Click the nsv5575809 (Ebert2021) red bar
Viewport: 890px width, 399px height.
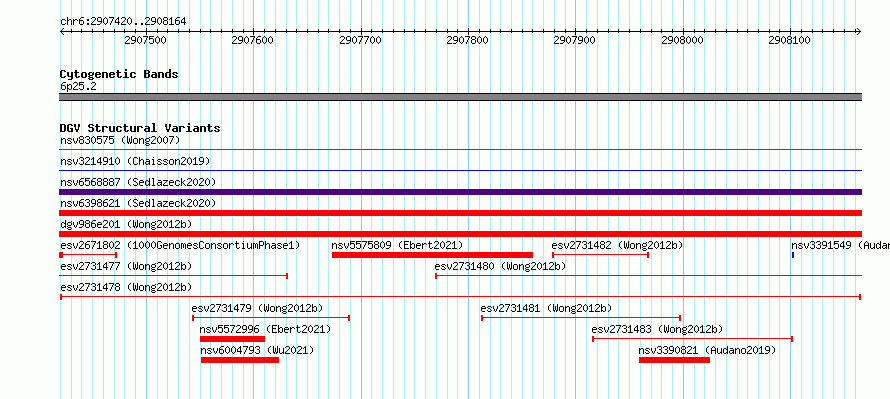pyautogui.click(x=432, y=255)
